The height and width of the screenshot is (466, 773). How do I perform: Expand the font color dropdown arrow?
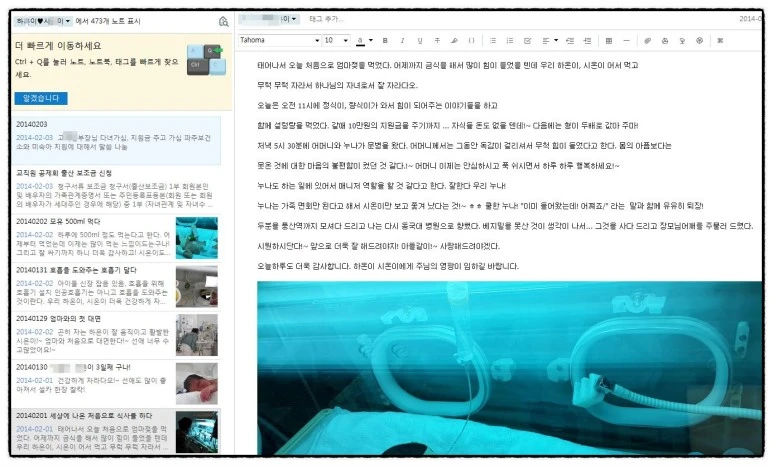(371, 40)
